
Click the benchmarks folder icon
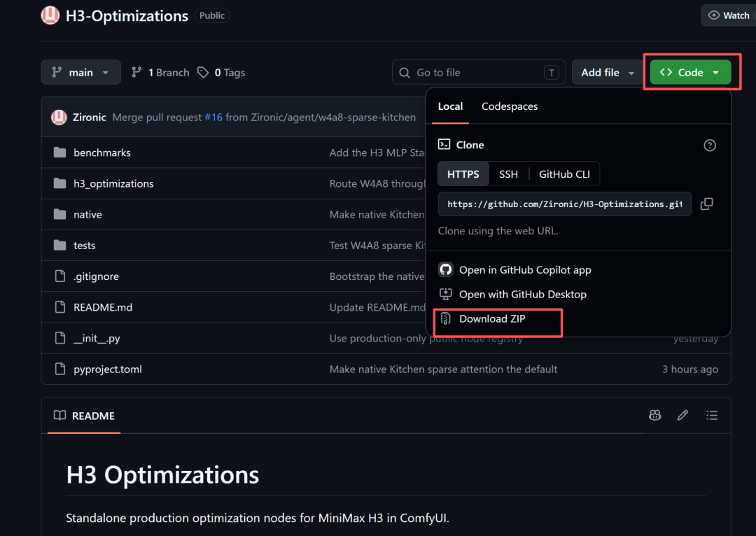59,153
